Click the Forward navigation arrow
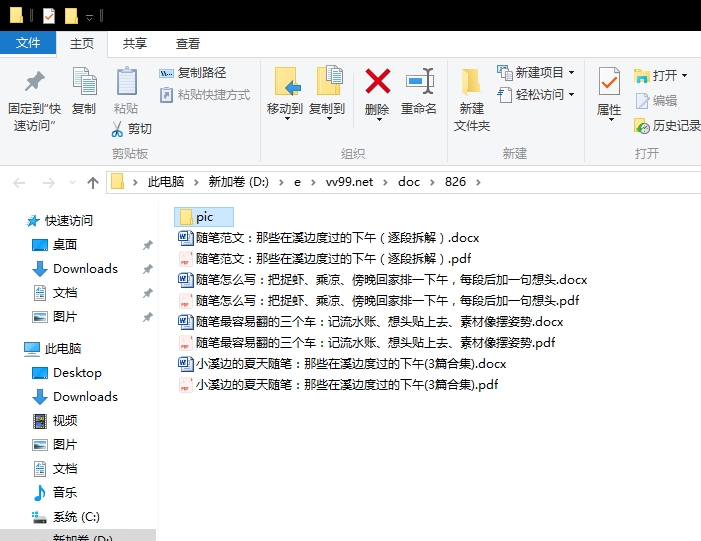 point(48,182)
